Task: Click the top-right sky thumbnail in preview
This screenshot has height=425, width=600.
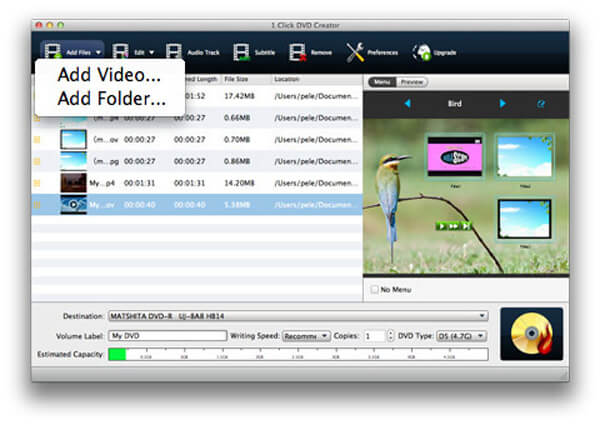Action: pos(525,157)
